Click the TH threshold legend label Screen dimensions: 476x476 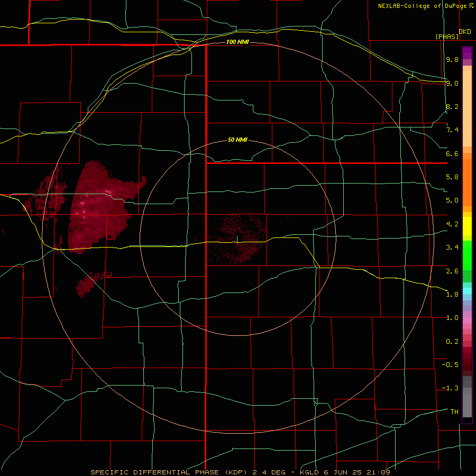point(454,412)
